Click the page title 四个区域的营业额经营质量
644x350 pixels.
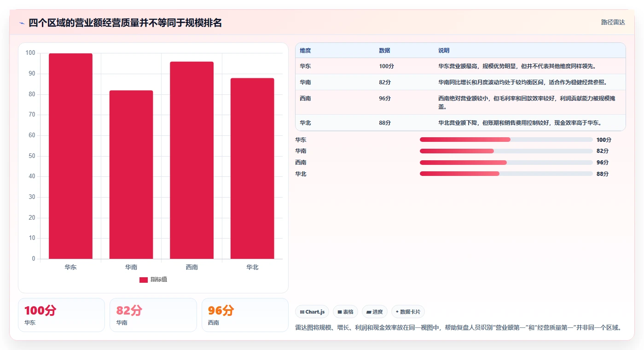point(125,23)
